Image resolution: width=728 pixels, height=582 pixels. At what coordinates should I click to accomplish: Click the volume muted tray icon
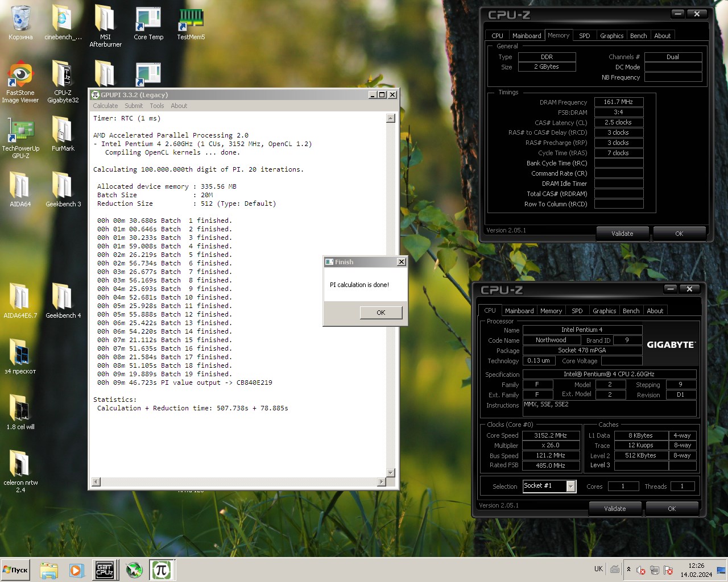pyautogui.click(x=641, y=570)
